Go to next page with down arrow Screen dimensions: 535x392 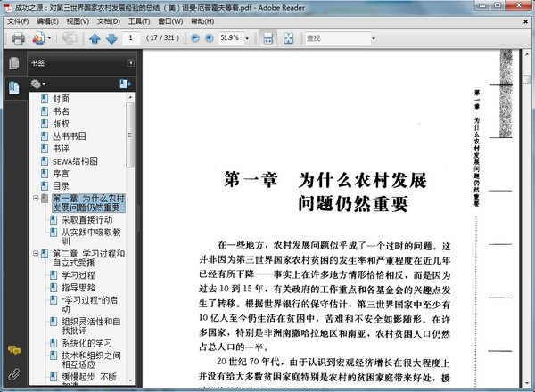[x=111, y=38]
